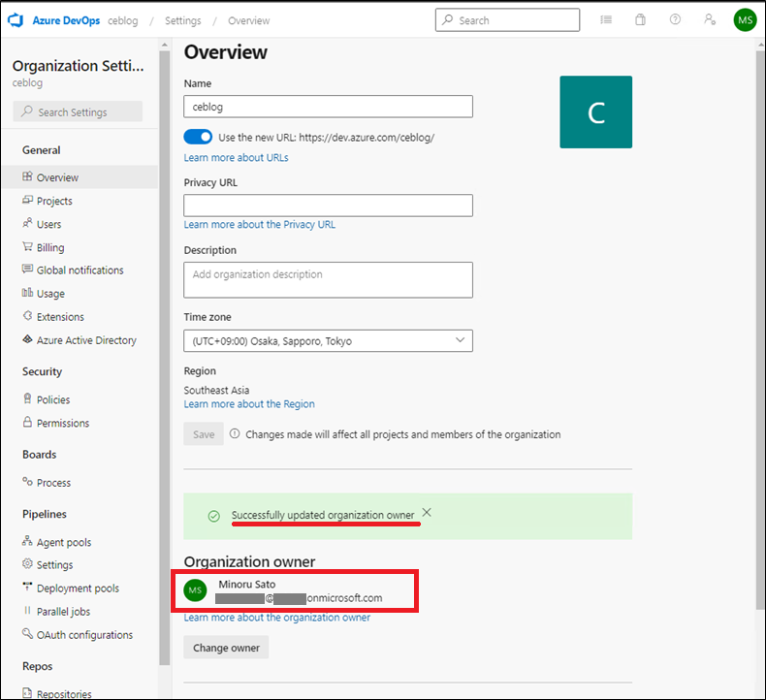The image size is (766, 700).
Task: Click the Change owner button
Action: tap(226, 648)
